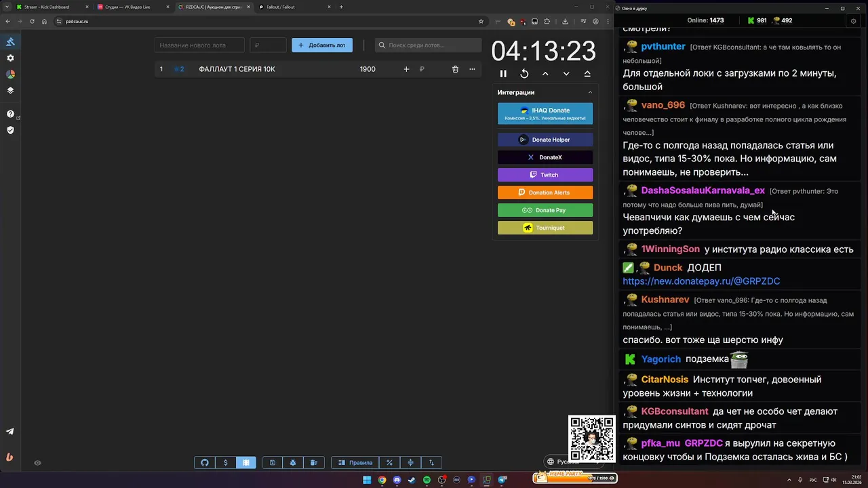Open Chrome from the Windows taskbar

(382, 480)
